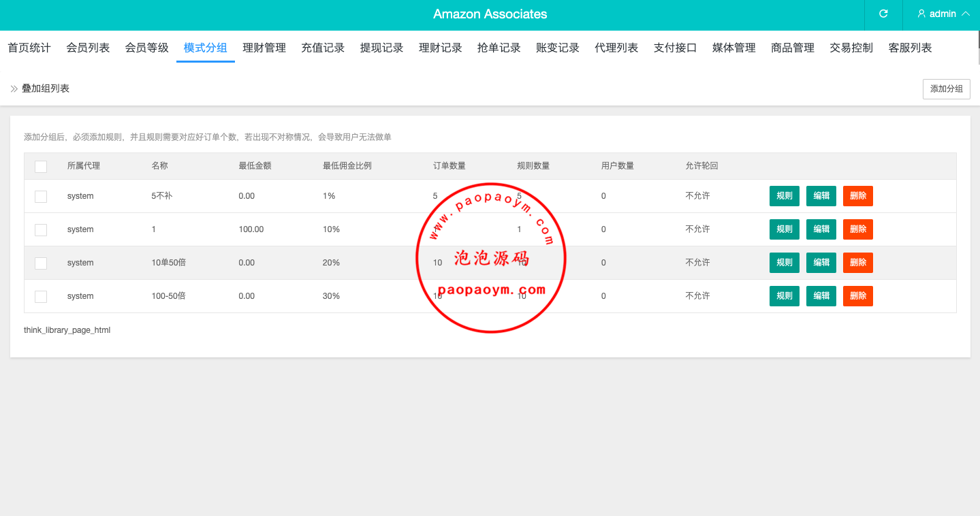Check the checkbox for the 5不补 row
Image resolution: width=980 pixels, height=516 pixels.
[x=41, y=196]
